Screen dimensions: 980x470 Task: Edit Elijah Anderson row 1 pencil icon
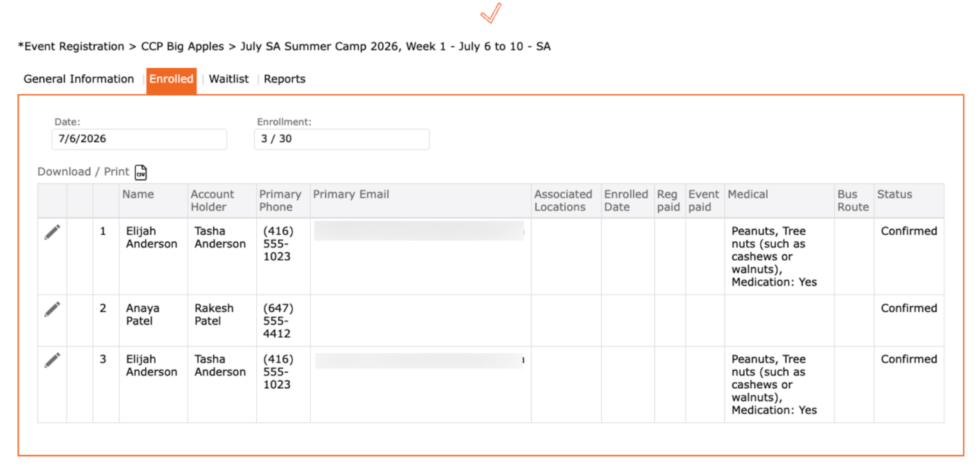point(52,232)
